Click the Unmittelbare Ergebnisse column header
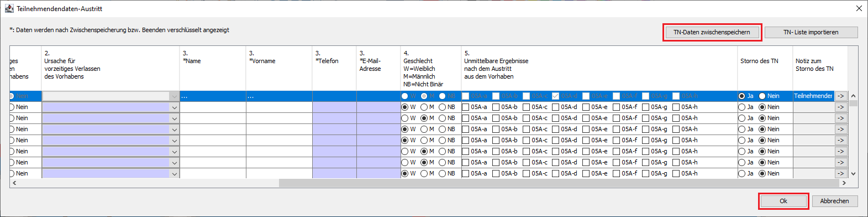Viewport: 868px width, 217px height. (x=599, y=68)
